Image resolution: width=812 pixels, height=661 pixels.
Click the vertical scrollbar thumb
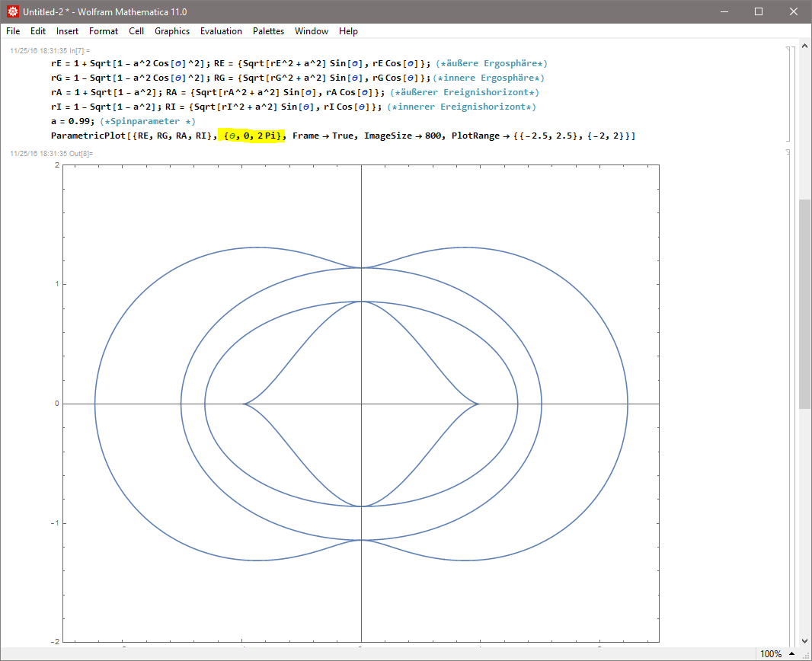804,305
